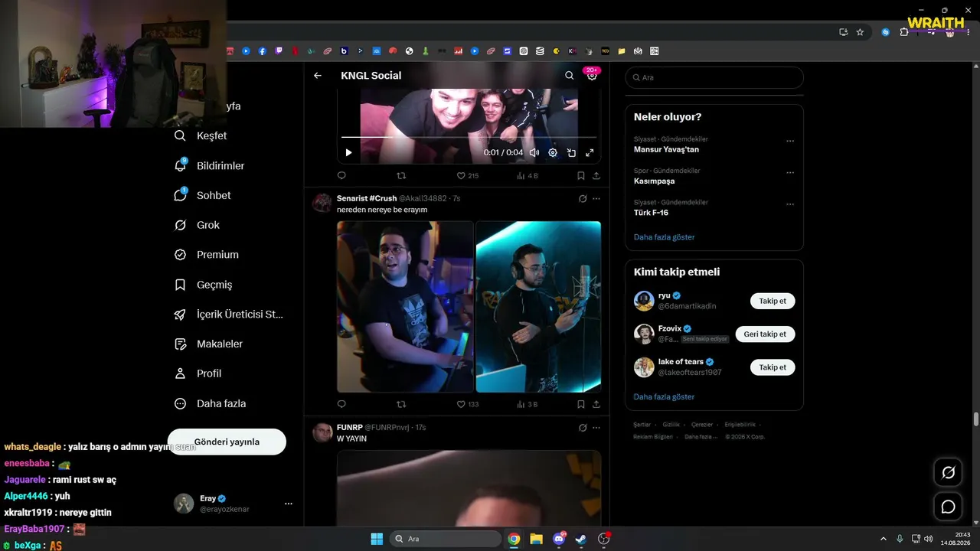Follow lake of tears with Takip et

click(x=773, y=367)
